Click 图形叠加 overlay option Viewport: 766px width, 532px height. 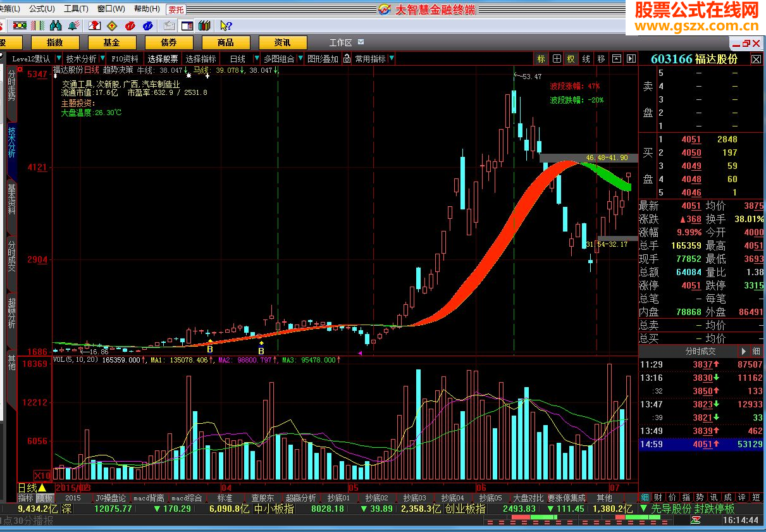(323, 59)
